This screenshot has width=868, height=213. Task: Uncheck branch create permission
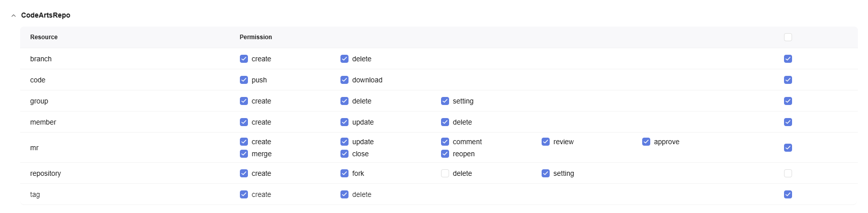tap(244, 59)
